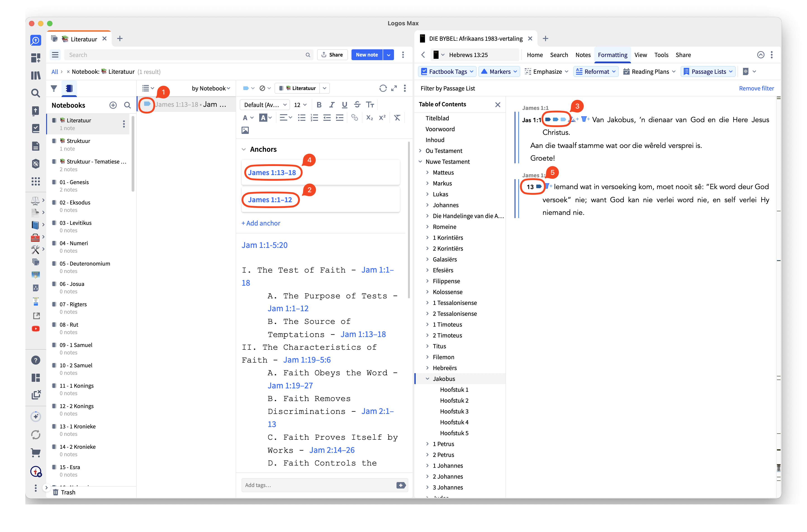Toggle the notes hamburger menu panel
The width and height of the screenshot is (807, 532).
(x=55, y=55)
